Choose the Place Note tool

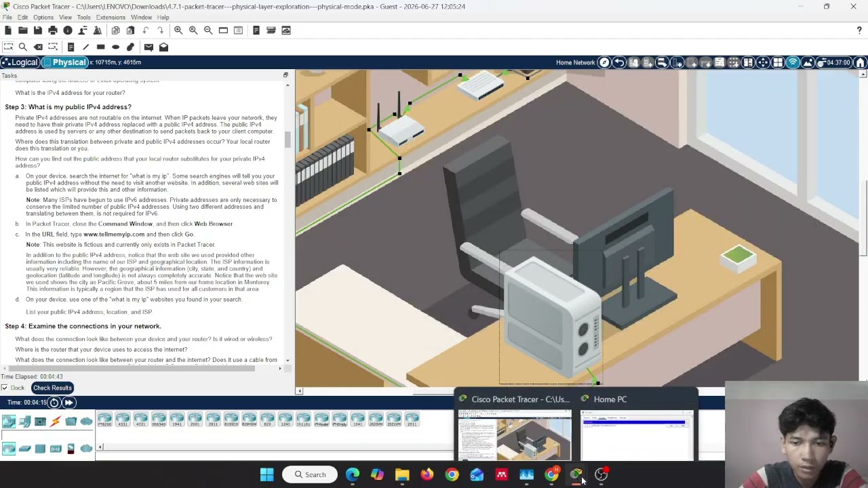tap(71, 47)
